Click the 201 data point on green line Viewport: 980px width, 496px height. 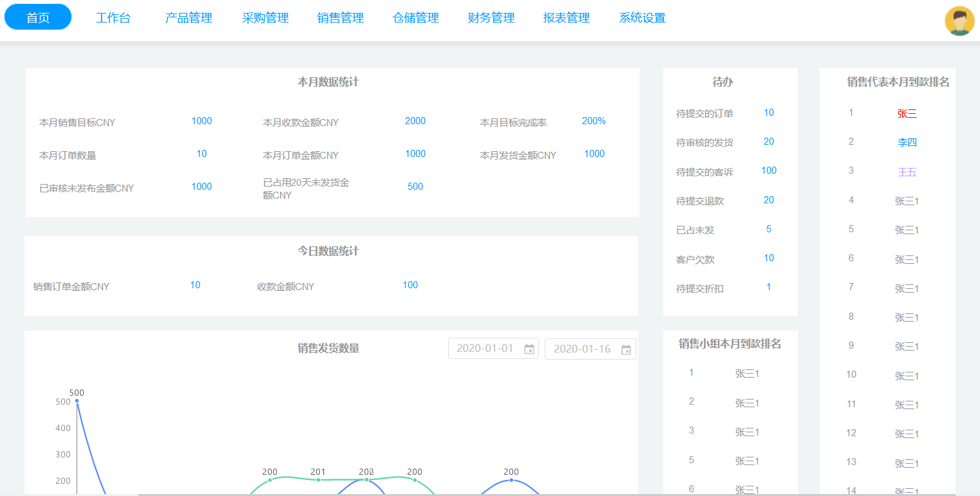(x=318, y=480)
